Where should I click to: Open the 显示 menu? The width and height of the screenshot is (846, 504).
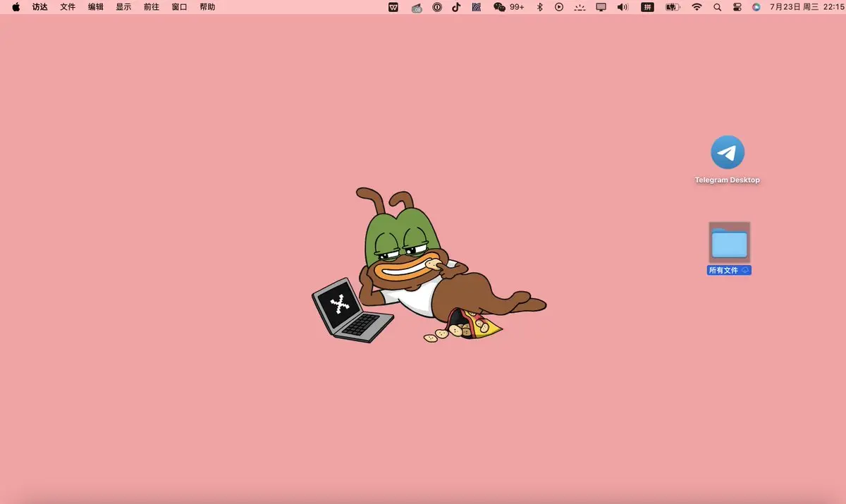[123, 7]
